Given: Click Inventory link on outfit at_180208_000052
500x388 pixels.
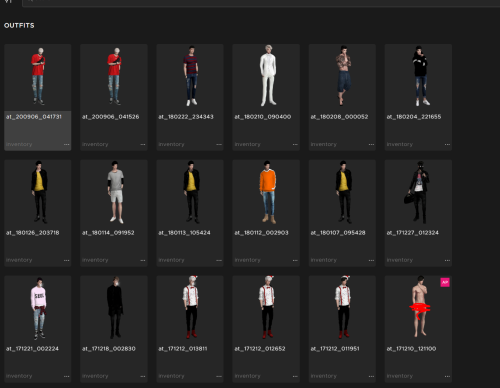Looking at the screenshot, I should coord(324,144).
